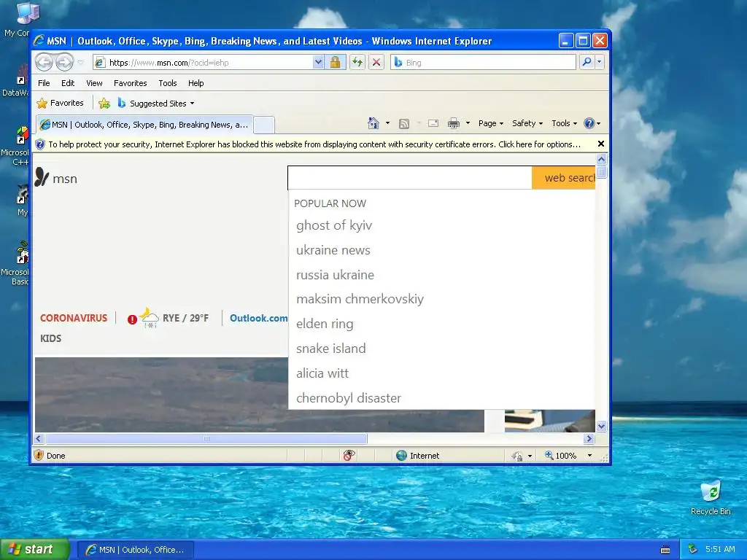Click the Back navigation arrow
747x560 pixels.
44,62
